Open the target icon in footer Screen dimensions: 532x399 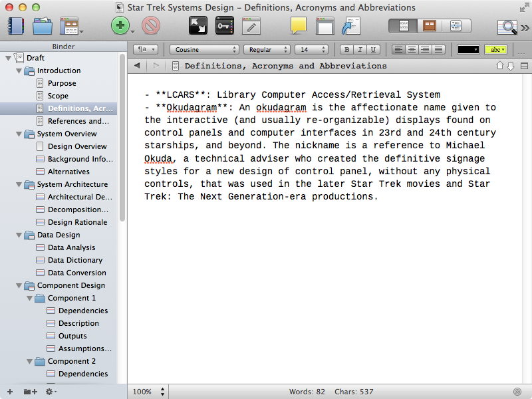pos(517,392)
